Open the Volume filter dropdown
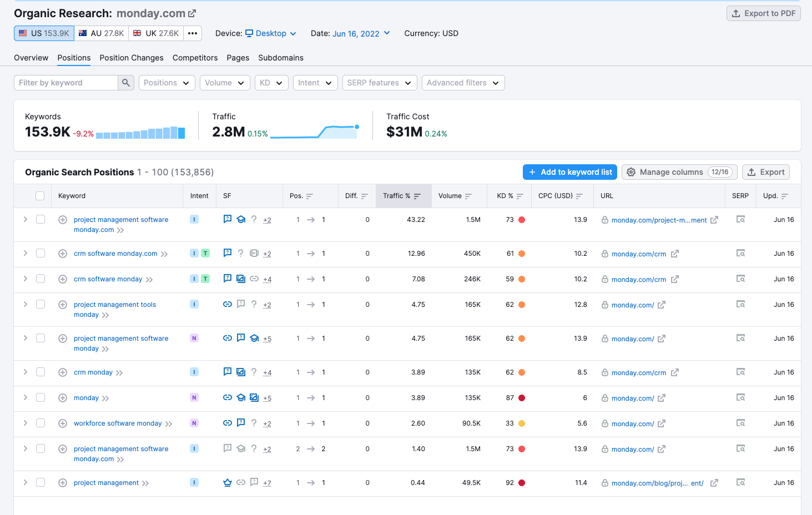812x515 pixels. (x=225, y=82)
